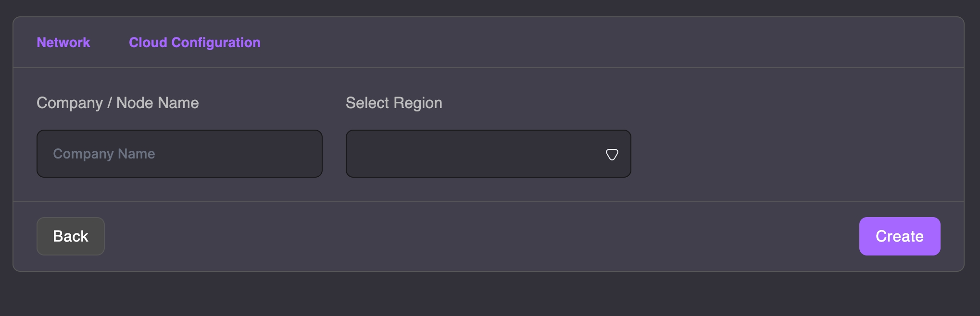The image size is (980, 316).
Task: Click the Cloud Configuration header link
Action: point(195,42)
